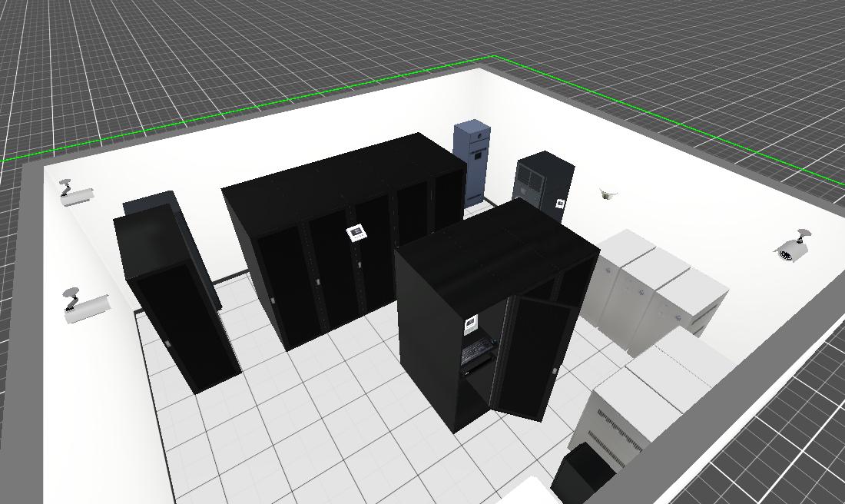Select the blue-gray cabinet in back corner
The image size is (845, 504).
pyautogui.click(x=473, y=161)
